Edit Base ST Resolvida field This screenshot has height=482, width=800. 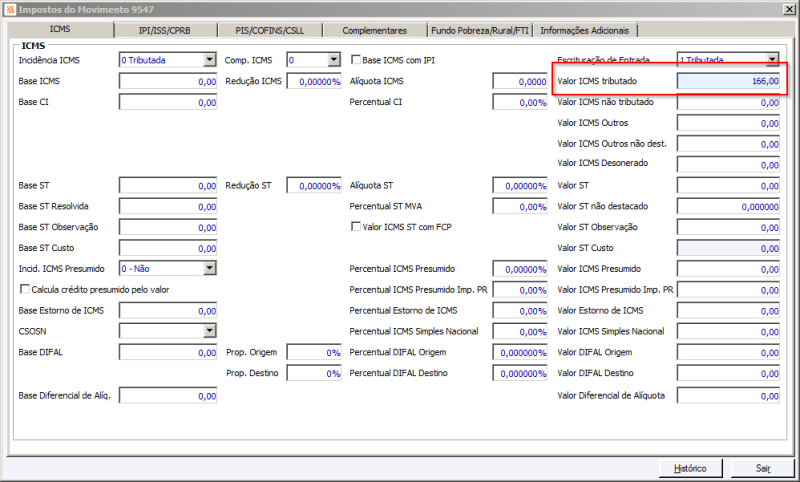pos(168,207)
